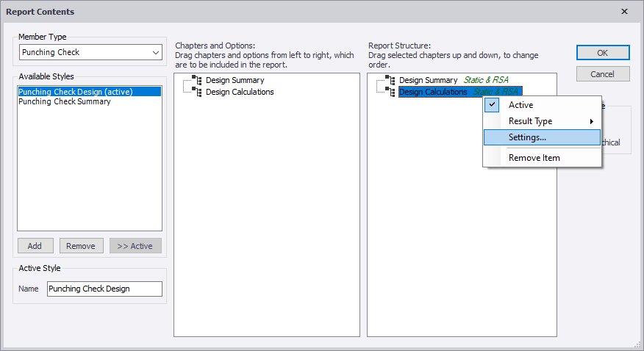Close the Report Contents window
Image resolution: width=644 pixels, height=351 pixels.
624,12
